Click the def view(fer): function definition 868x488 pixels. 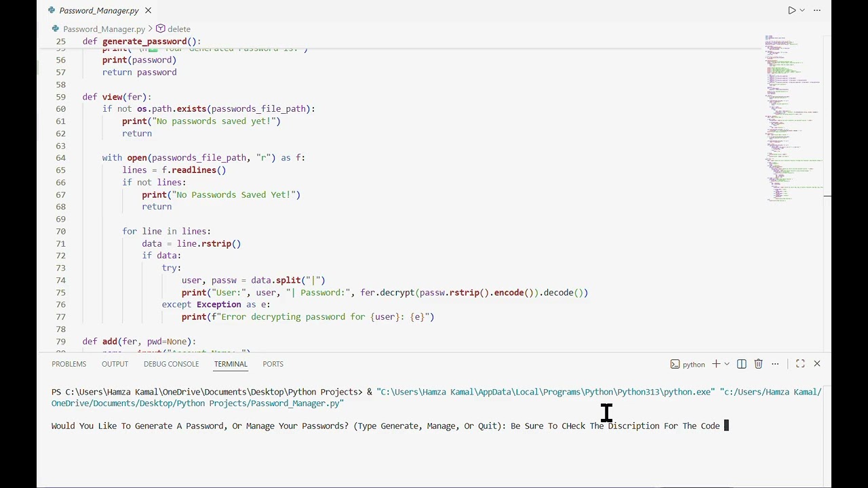click(x=117, y=97)
